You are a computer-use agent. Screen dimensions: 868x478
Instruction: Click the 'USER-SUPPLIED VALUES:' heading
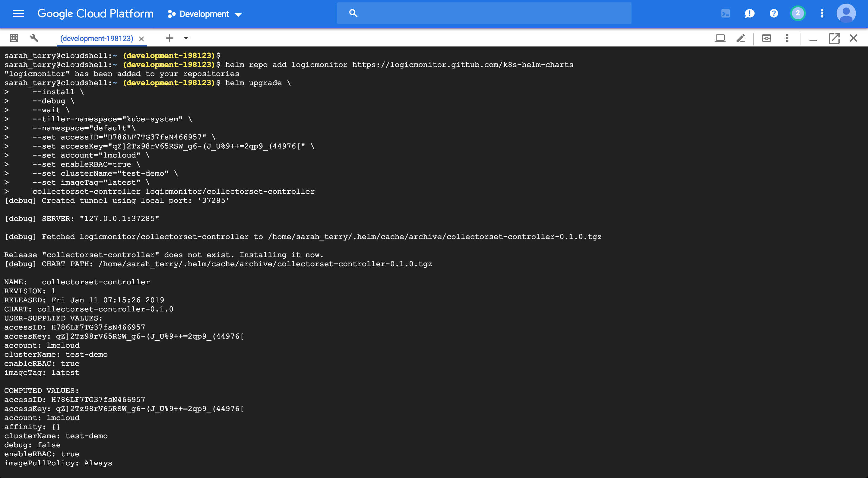pyautogui.click(x=53, y=318)
